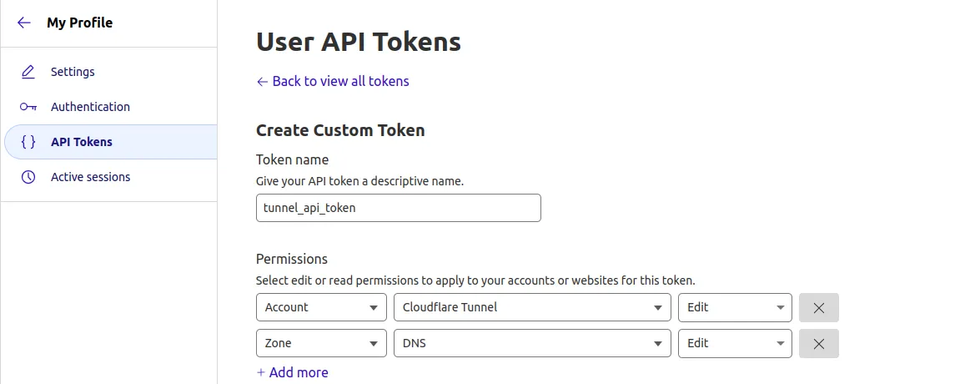The image size is (980, 384).
Task: Select Active sessions in the sidebar
Action: click(90, 177)
